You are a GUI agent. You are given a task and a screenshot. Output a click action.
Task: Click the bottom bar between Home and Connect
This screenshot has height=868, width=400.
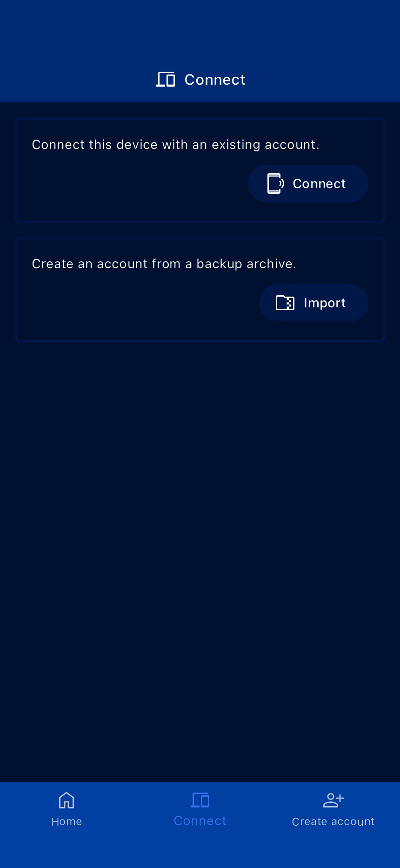click(x=133, y=810)
